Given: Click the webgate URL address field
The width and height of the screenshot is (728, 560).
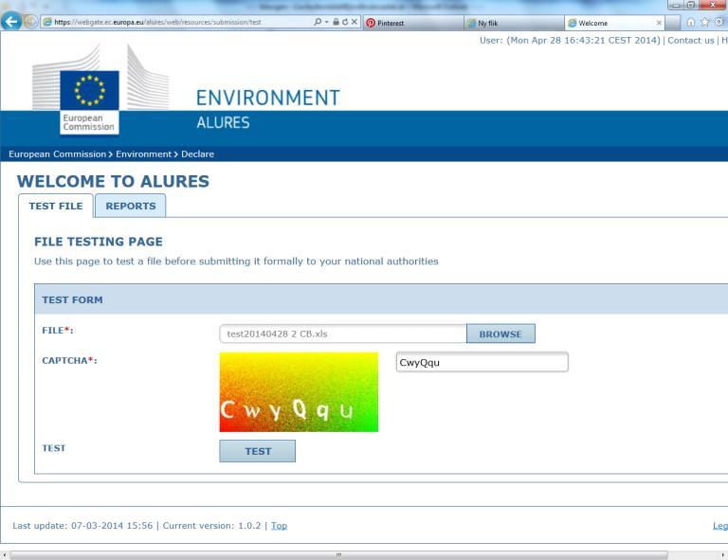Looking at the screenshot, I should (x=176, y=22).
